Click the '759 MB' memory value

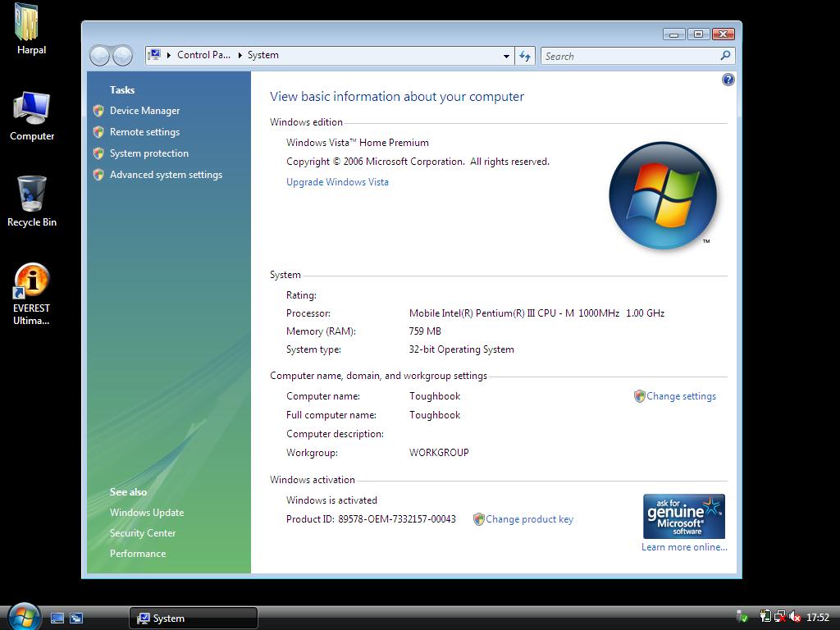(x=425, y=331)
